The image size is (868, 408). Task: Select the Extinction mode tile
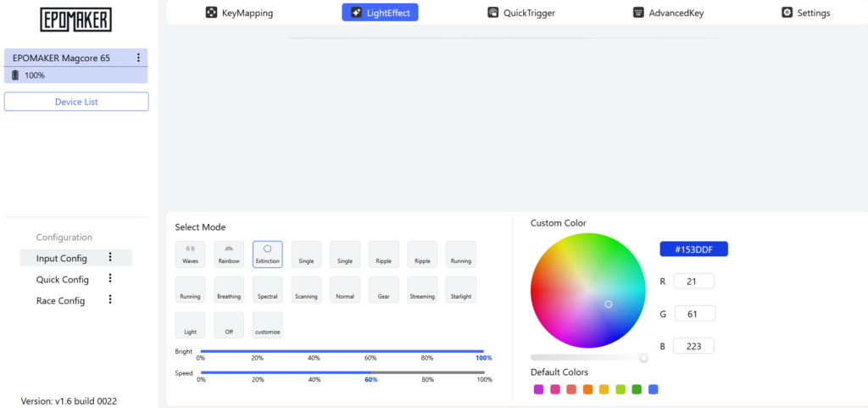click(267, 254)
